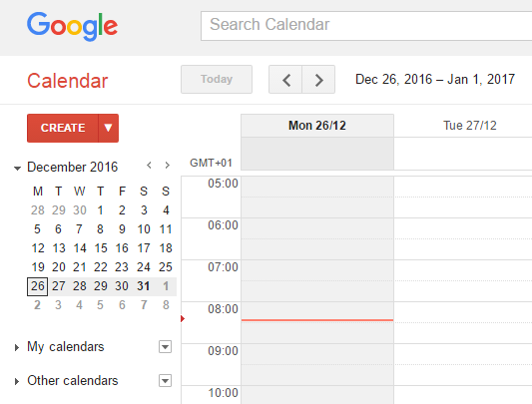Collapse the December 2016 mini calendar
The image size is (532, 404).
17,168
